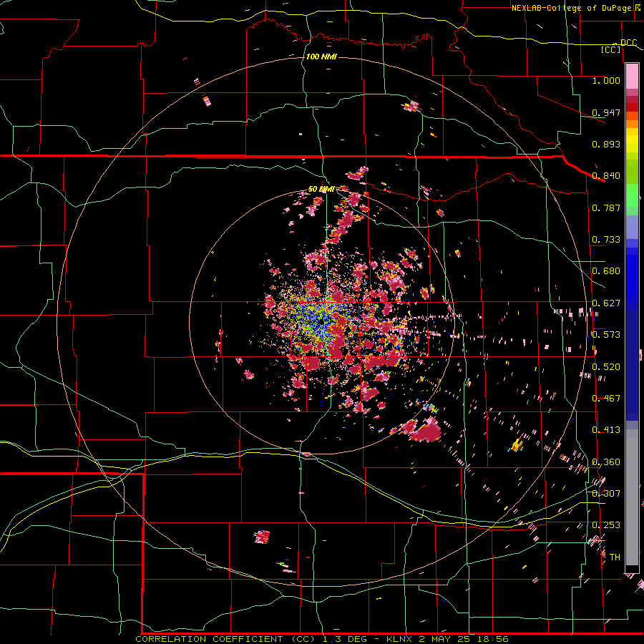Select the 0.680 scale value
The height and width of the screenshot is (644, 644).
(x=606, y=271)
